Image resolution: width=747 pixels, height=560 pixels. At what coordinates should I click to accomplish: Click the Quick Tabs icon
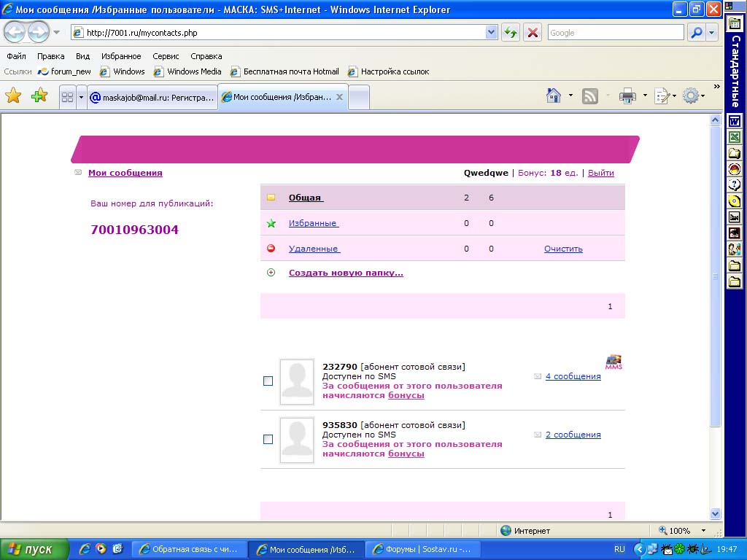[67, 97]
